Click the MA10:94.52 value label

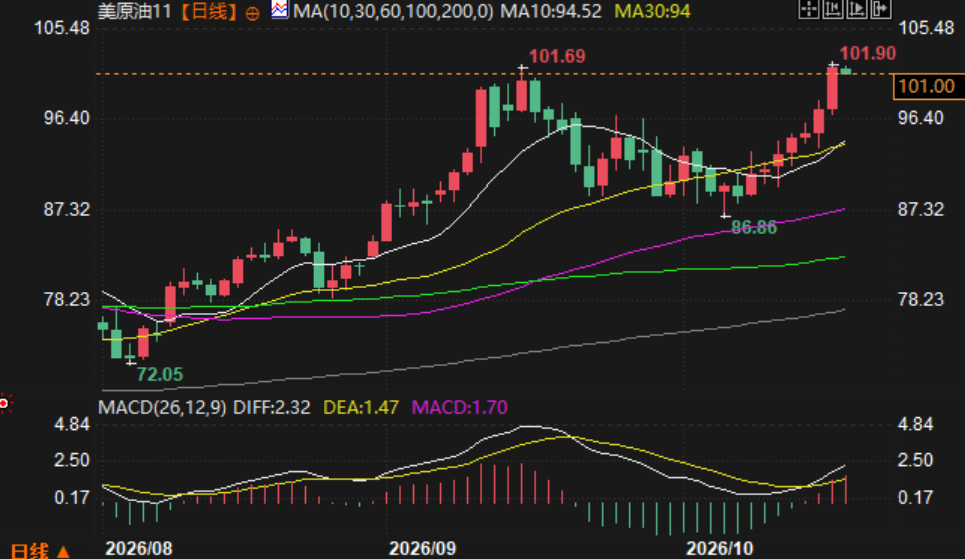click(551, 11)
